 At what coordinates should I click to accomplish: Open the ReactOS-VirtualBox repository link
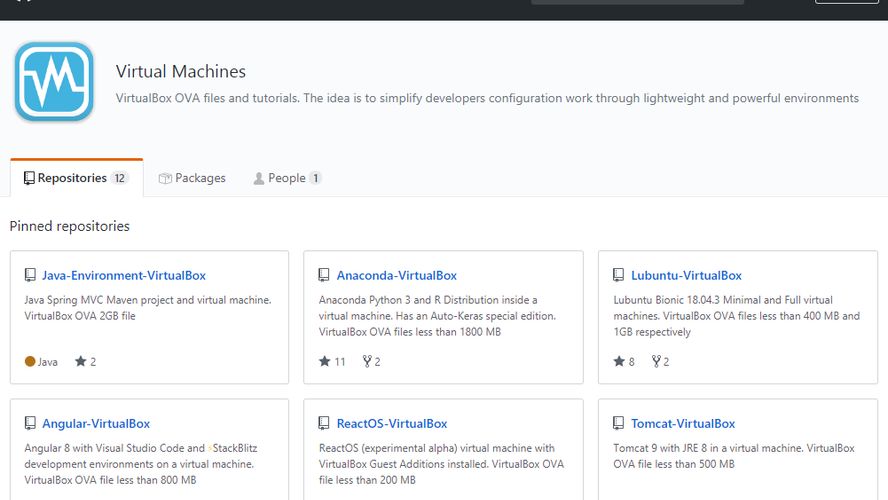tap(392, 424)
